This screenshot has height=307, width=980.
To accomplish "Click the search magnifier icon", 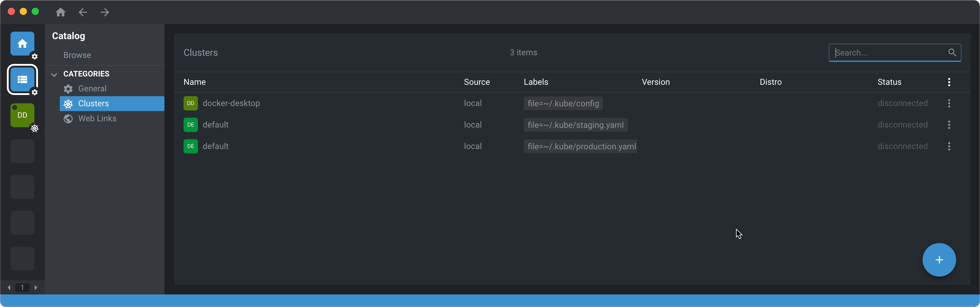I will [952, 53].
